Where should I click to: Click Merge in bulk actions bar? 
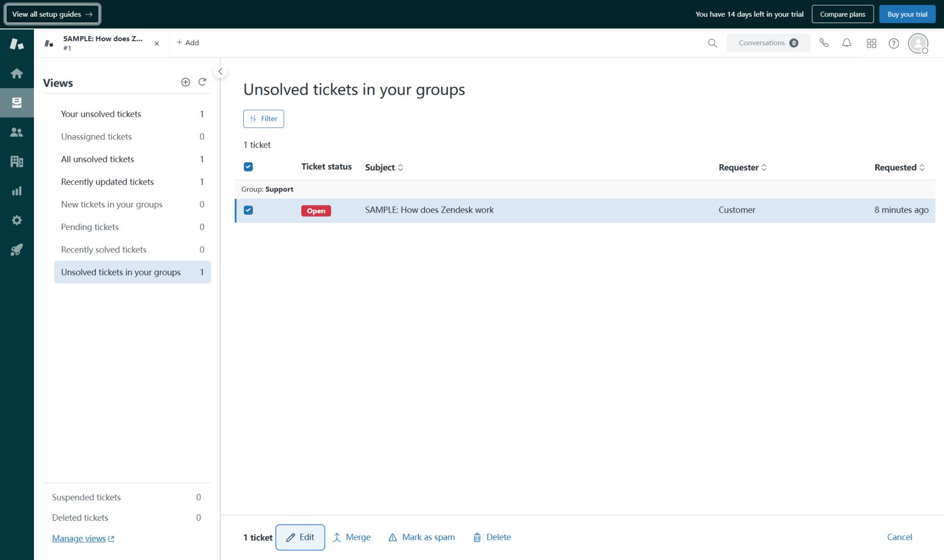[x=352, y=537]
